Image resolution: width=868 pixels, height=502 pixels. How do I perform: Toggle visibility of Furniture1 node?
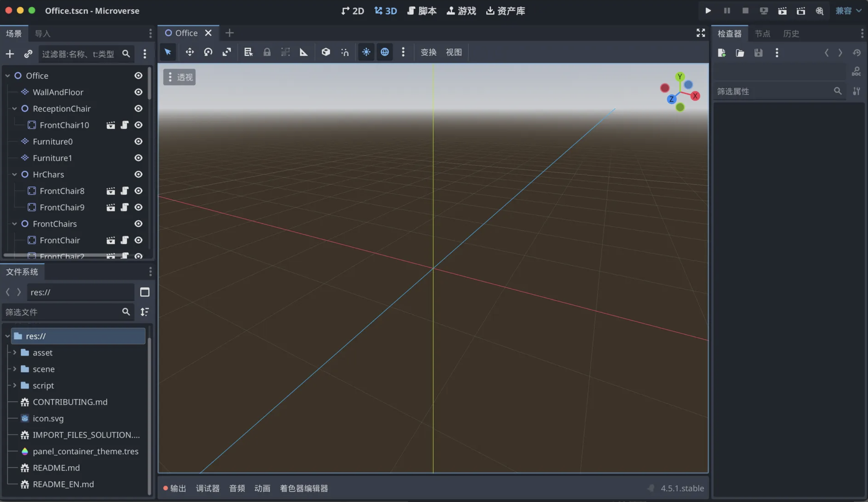pyautogui.click(x=138, y=158)
